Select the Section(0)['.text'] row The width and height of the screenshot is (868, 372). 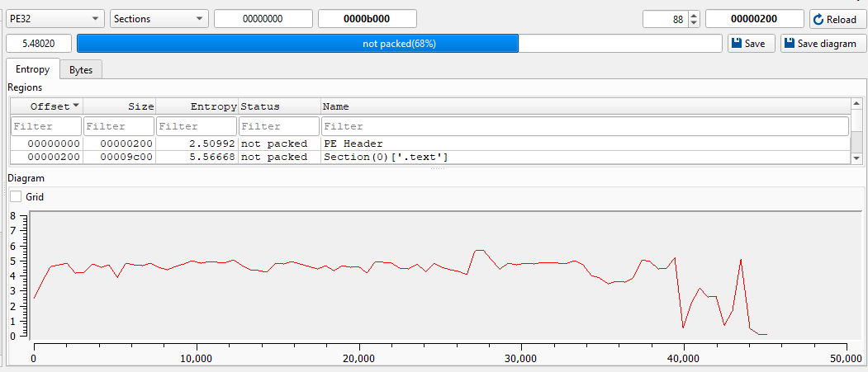click(x=385, y=157)
